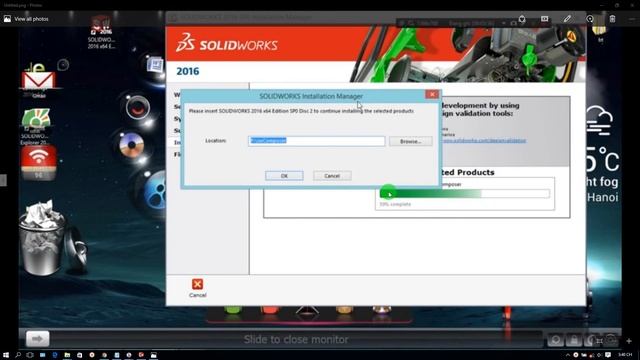Click the Share icon in Photos toolbar
The width and height of the screenshot is (640, 360).
(522, 19)
